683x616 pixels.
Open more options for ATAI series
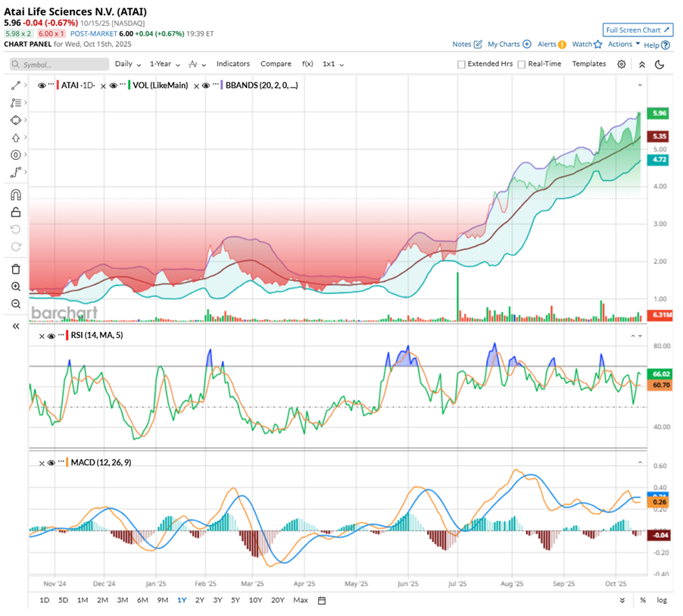point(51,84)
